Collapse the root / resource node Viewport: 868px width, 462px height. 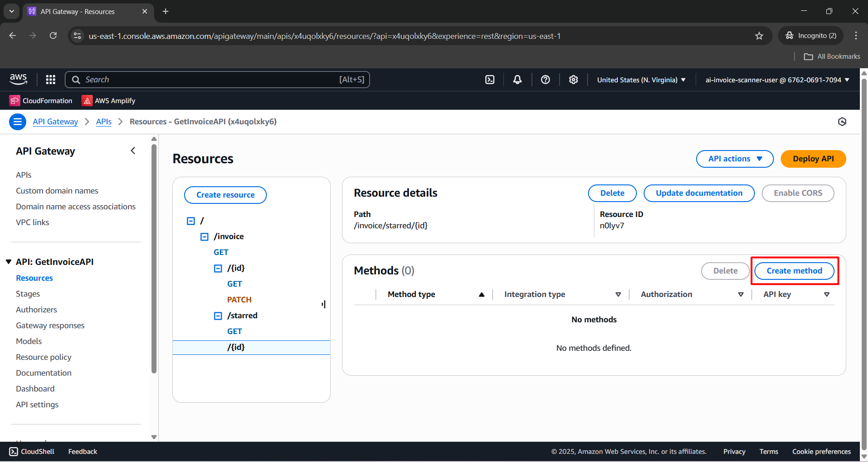pos(191,221)
